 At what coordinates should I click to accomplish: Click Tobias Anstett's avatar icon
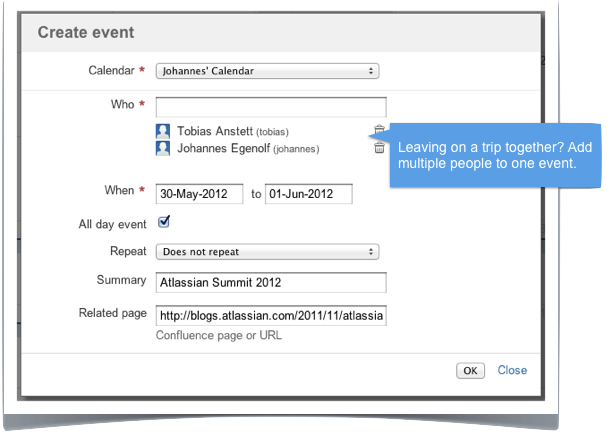coord(163,131)
